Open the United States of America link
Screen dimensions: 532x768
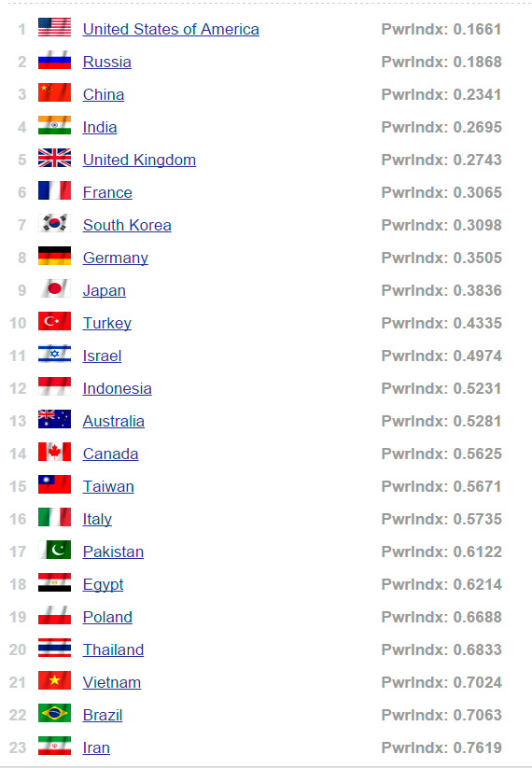click(x=171, y=29)
